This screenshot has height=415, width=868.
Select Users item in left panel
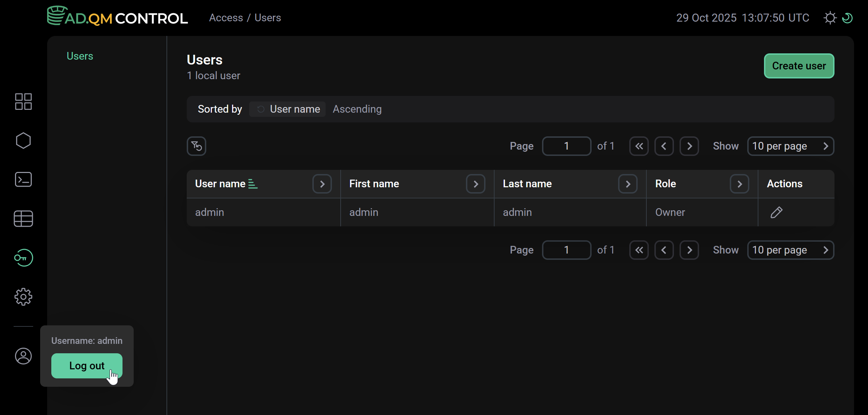[80, 56]
